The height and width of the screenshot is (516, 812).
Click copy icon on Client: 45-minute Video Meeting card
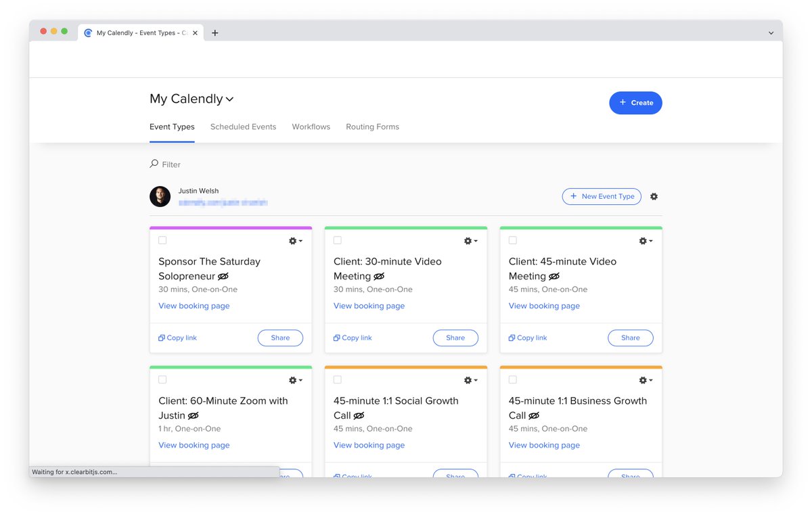pos(512,337)
